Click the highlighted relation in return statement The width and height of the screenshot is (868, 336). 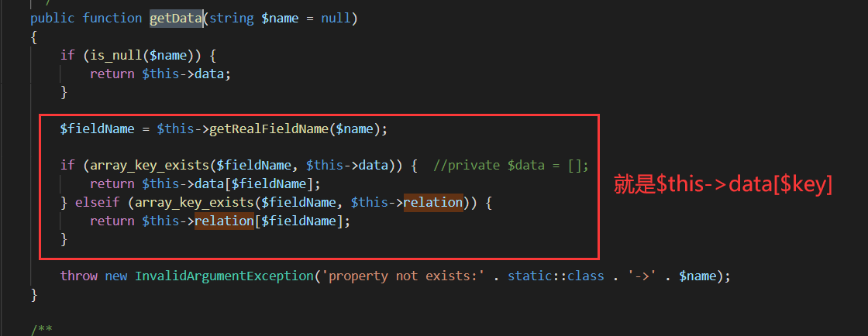(x=224, y=221)
